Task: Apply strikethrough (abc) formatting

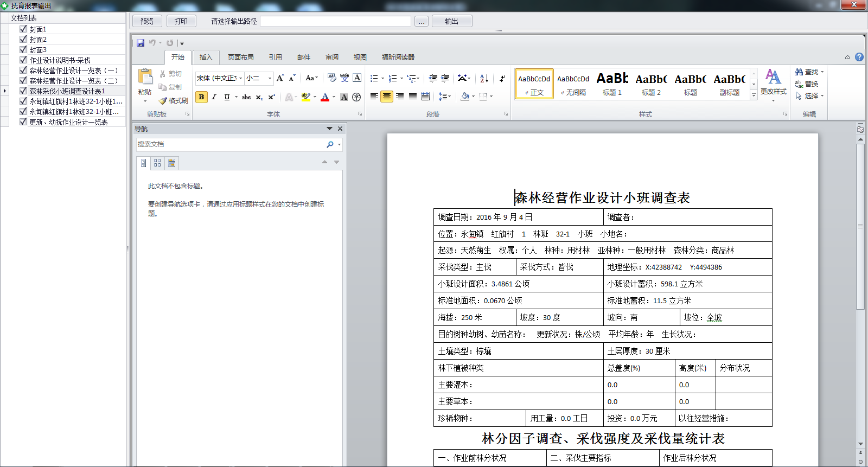Action: (246, 97)
